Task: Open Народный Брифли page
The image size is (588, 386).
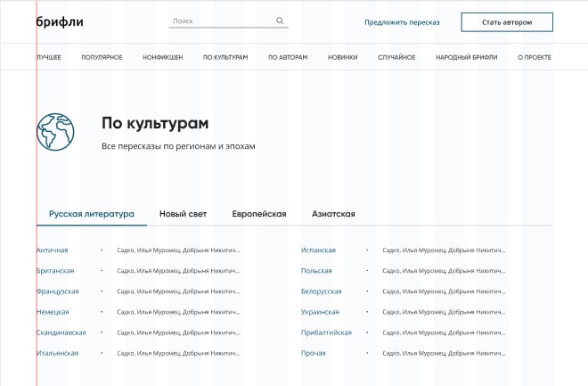Action: (x=466, y=57)
